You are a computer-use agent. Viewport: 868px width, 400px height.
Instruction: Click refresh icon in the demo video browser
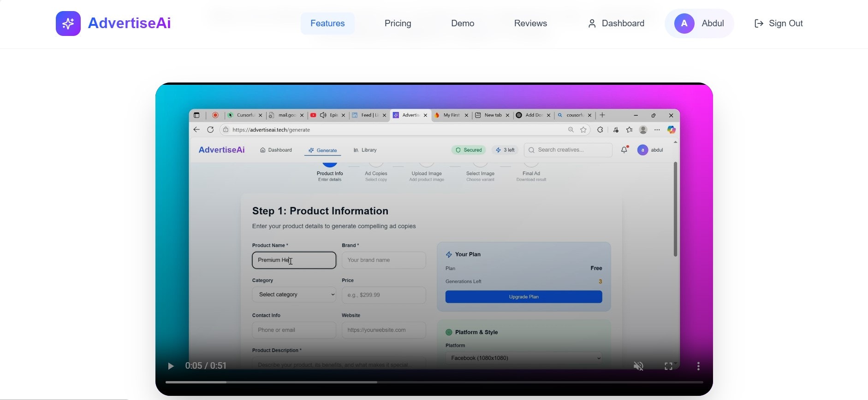[210, 130]
